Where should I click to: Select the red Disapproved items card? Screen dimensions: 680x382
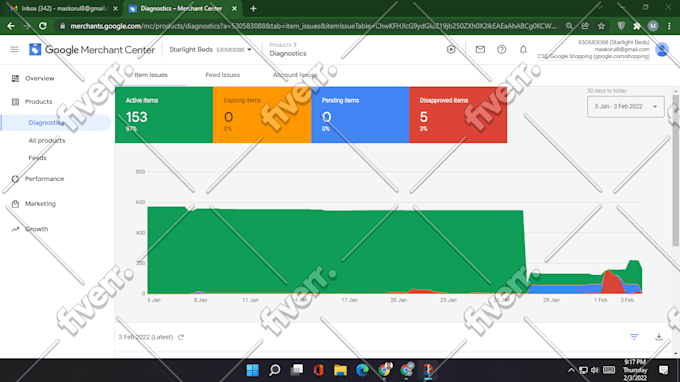point(458,115)
